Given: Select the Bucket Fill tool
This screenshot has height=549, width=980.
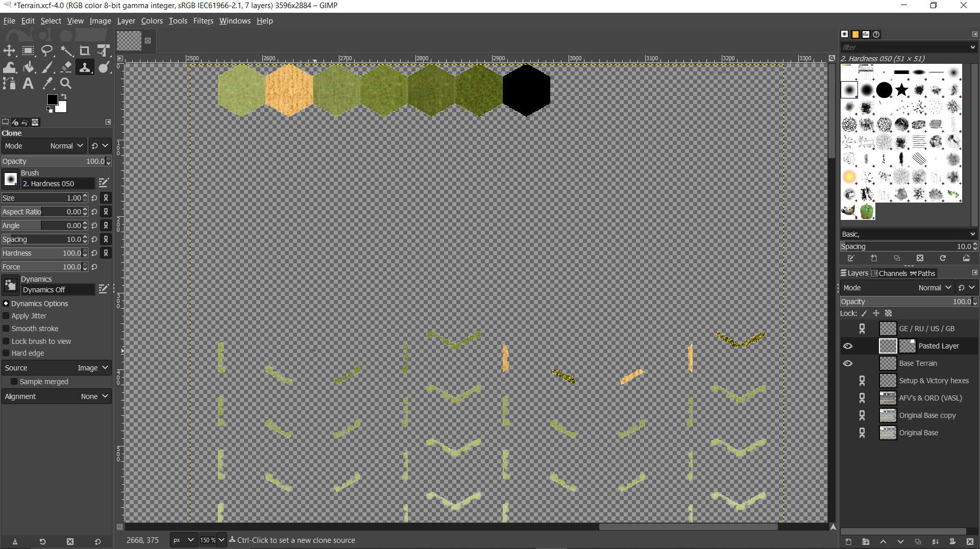Looking at the screenshot, I should click(x=28, y=67).
